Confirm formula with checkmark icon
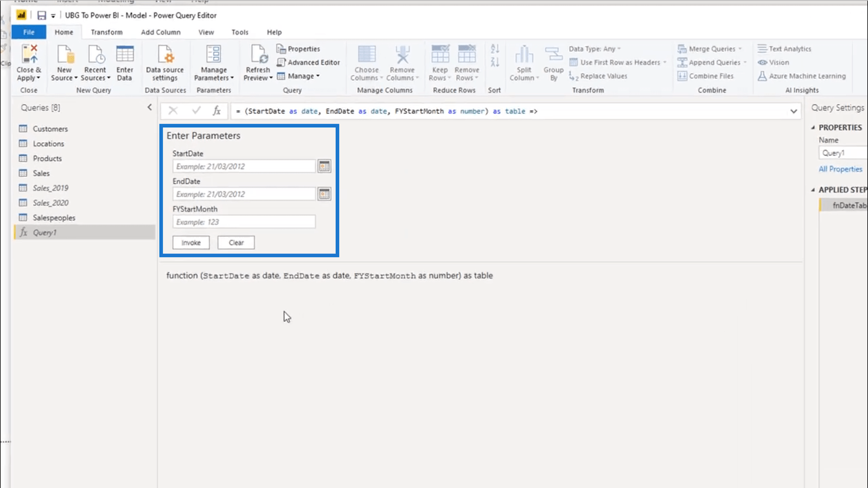868x488 pixels. (x=196, y=111)
